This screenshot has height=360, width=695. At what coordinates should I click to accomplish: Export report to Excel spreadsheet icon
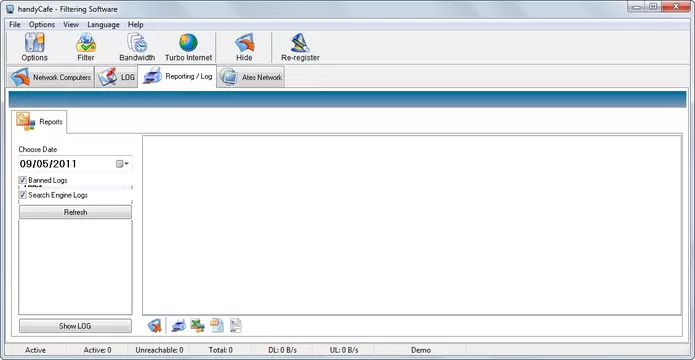click(x=197, y=326)
